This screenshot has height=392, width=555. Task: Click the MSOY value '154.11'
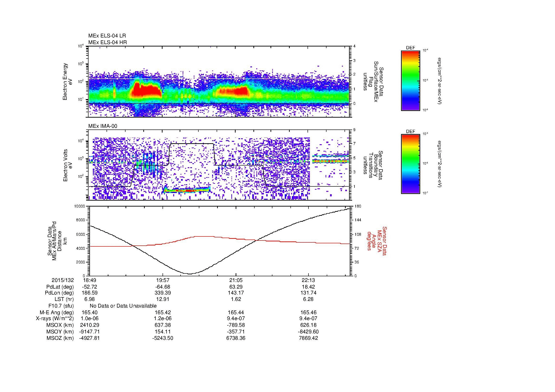(x=163, y=332)
